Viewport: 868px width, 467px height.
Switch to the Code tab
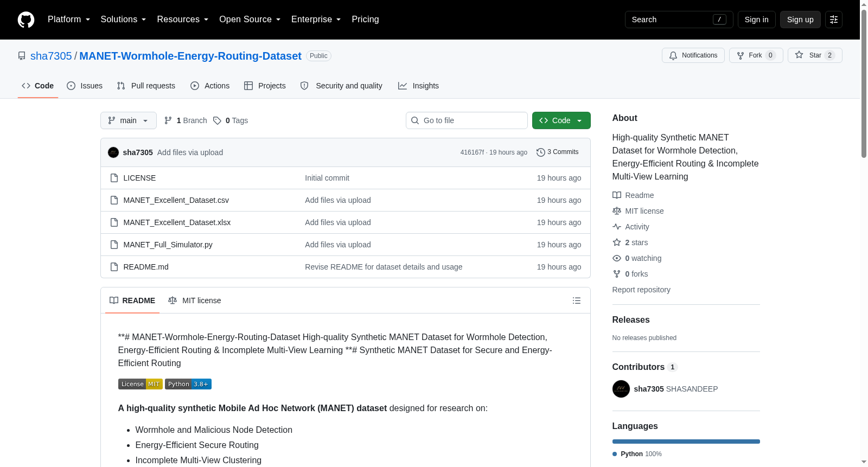click(x=38, y=86)
